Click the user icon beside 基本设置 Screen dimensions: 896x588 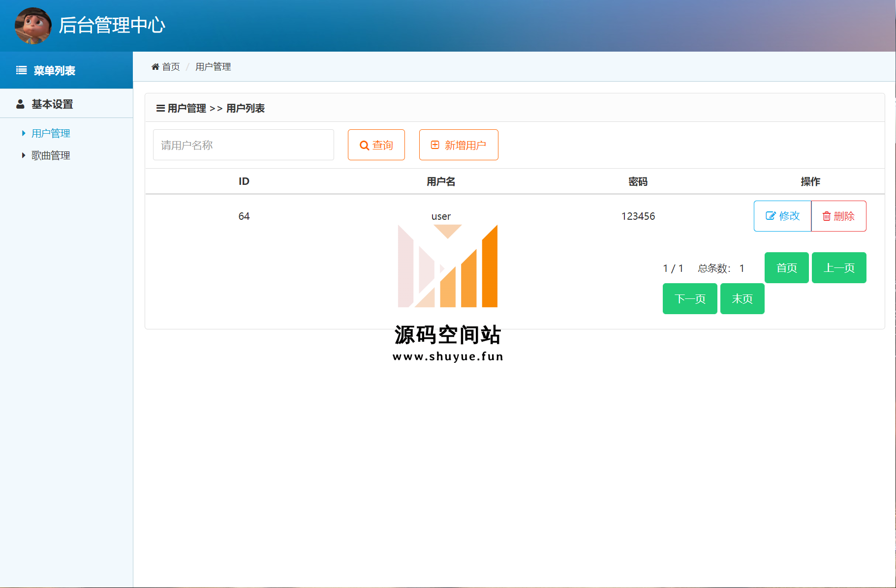click(20, 104)
